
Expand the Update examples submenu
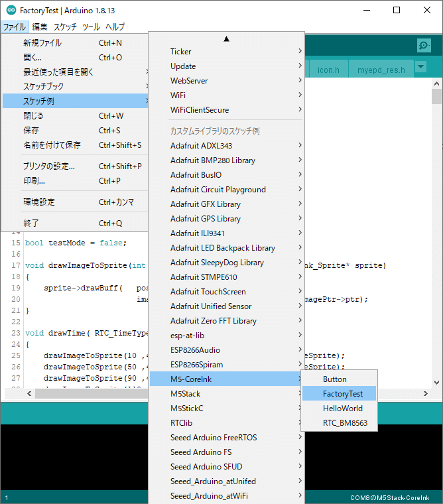point(226,66)
